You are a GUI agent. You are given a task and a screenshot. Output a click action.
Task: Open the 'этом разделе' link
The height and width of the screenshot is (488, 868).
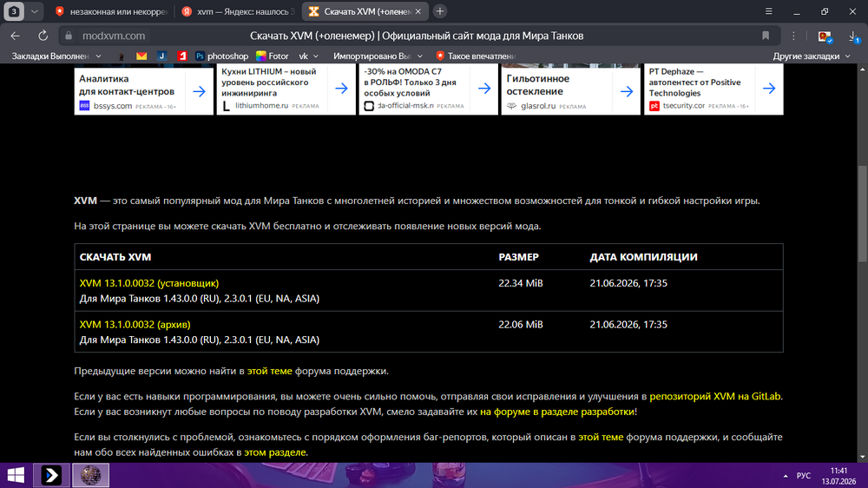pyautogui.click(x=275, y=452)
